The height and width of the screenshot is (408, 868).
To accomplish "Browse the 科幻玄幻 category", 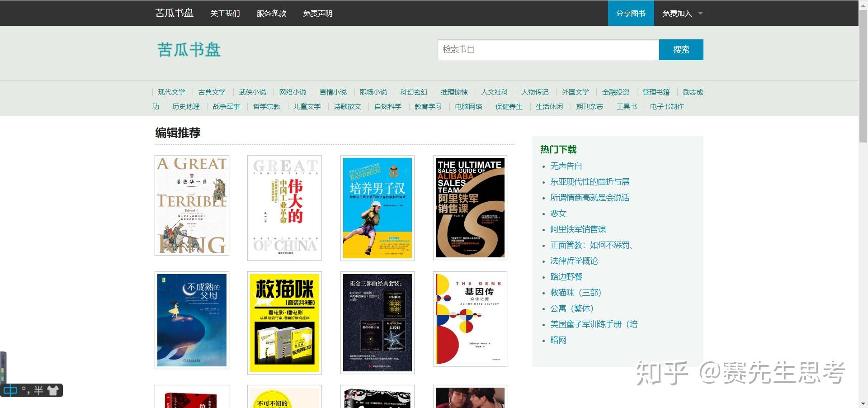I will [x=413, y=92].
